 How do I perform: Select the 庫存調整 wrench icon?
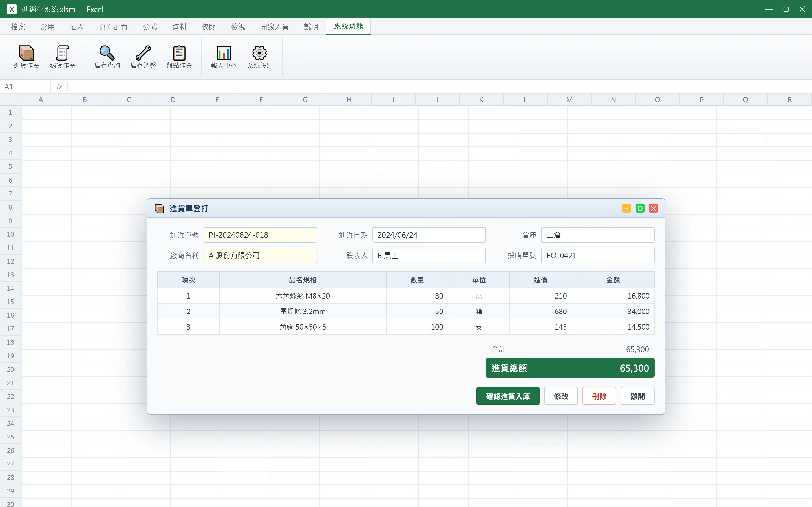[143, 57]
